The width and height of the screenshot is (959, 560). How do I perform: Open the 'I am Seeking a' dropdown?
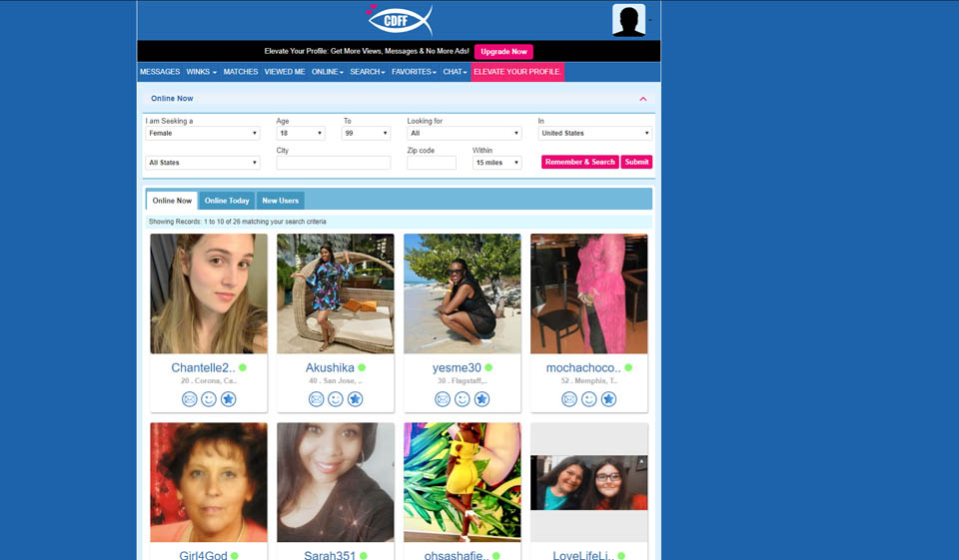pos(203,133)
